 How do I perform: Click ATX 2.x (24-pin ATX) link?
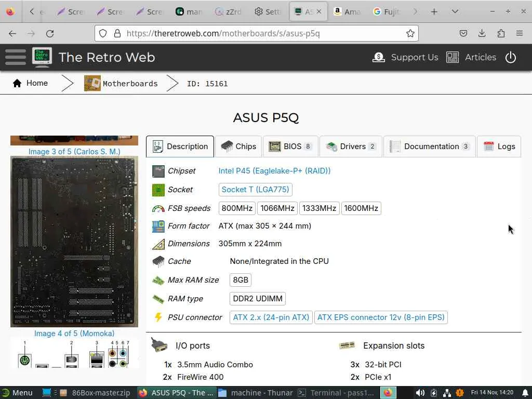pyautogui.click(x=271, y=317)
